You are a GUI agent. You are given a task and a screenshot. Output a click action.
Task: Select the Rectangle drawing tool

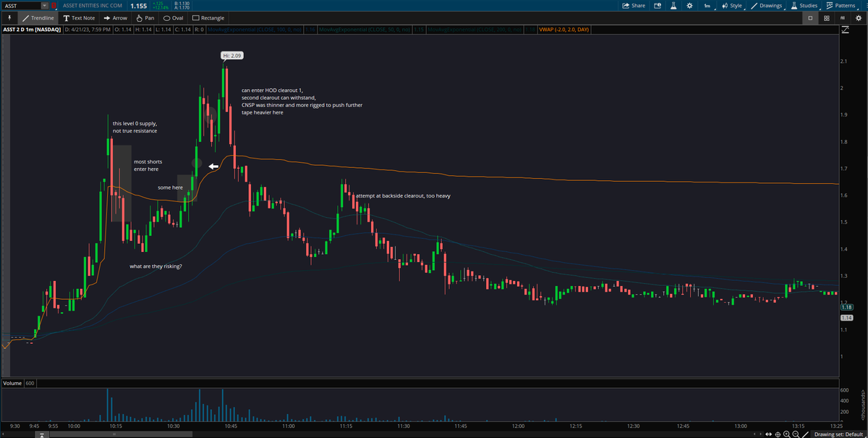[209, 17]
